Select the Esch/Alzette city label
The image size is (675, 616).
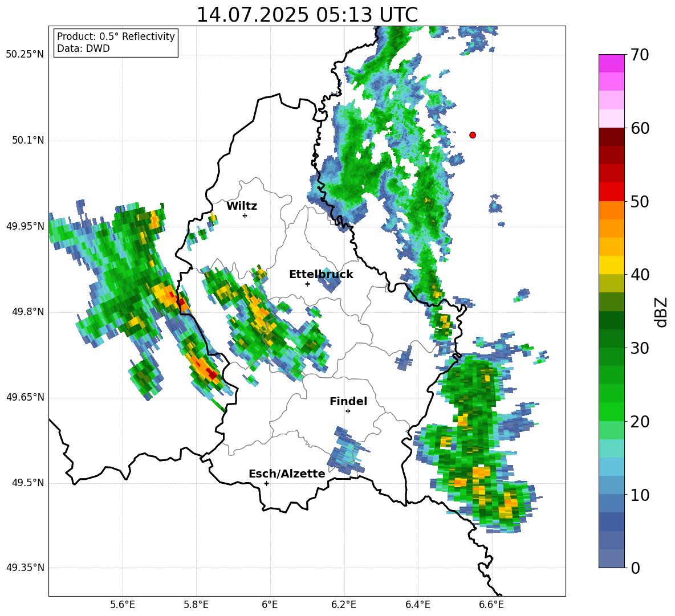(287, 474)
